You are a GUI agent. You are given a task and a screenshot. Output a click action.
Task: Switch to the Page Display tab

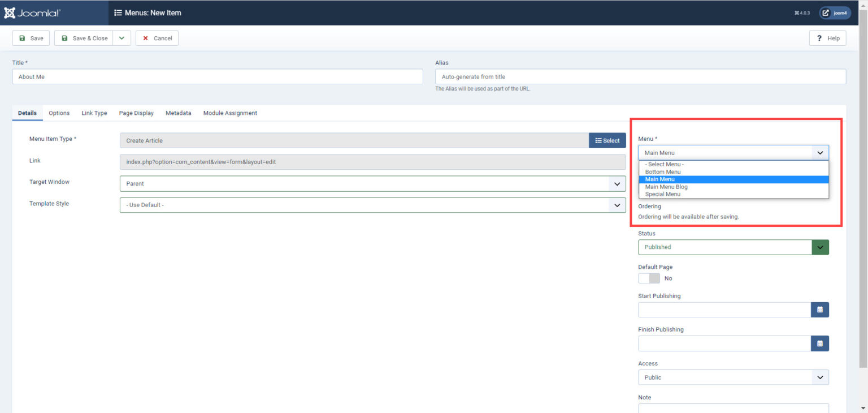136,113
